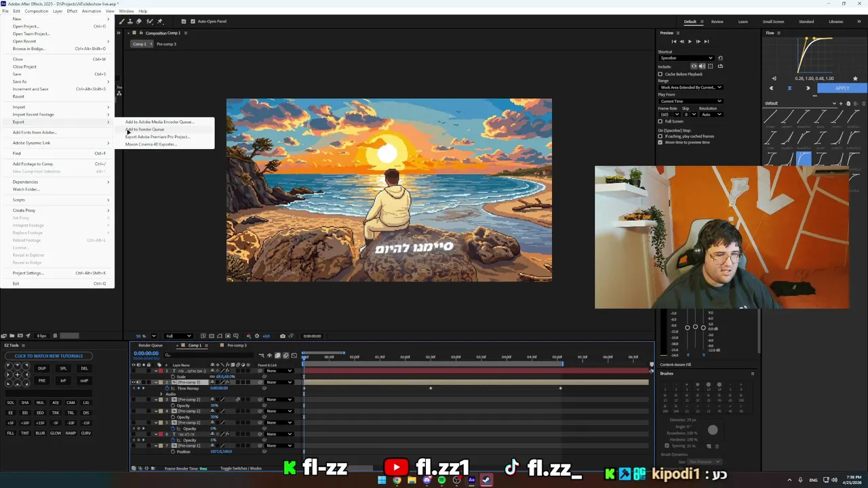868x488 pixels.
Task: Add new preset with Flow plus icon
Action: click(x=841, y=103)
